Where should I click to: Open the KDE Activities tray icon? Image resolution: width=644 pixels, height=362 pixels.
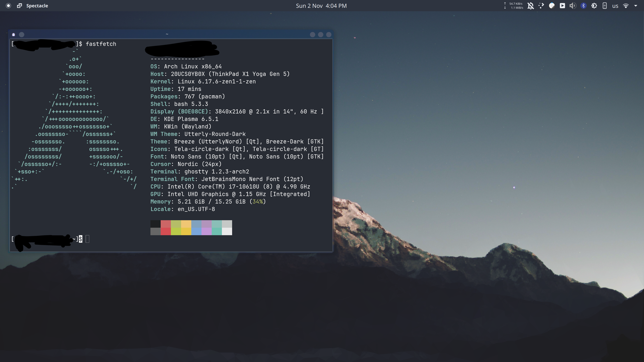click(x=541, y=6)
